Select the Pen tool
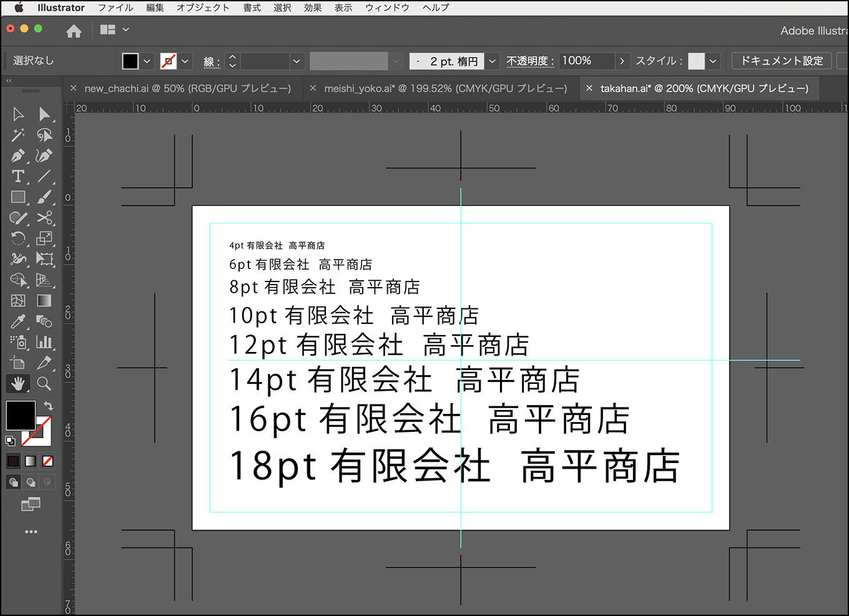Screen dimensions: 849x616 click(x=18, y=155)
